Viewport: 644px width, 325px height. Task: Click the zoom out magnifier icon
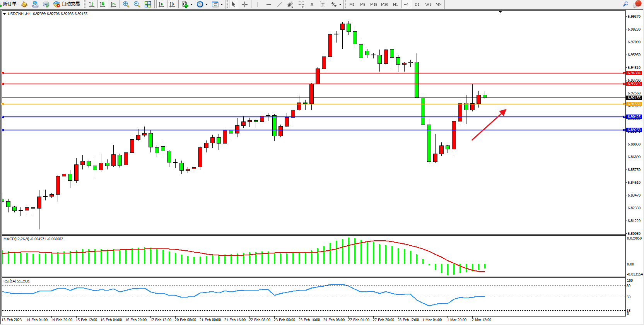137,4
